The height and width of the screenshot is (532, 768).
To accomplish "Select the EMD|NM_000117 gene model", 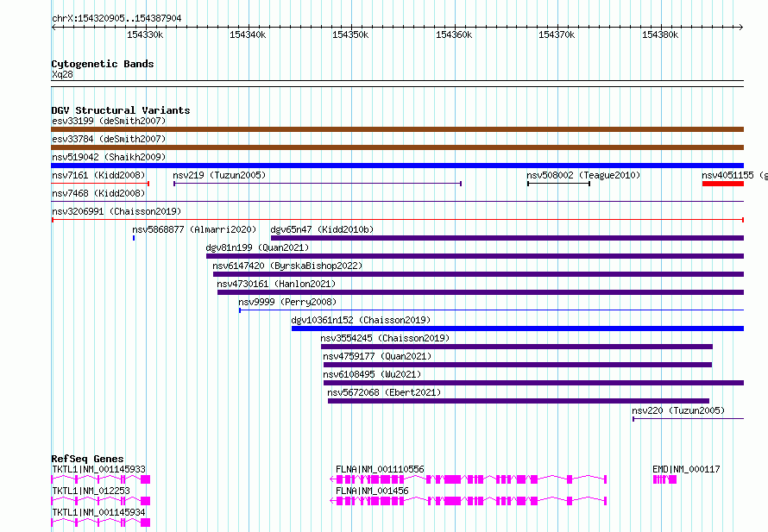I will (x=664, y=479).
